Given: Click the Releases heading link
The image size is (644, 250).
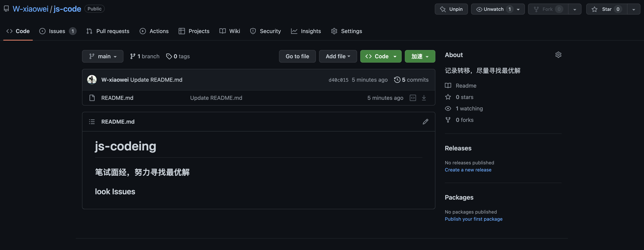Looking at the screenshot, I should pos(458,148).
